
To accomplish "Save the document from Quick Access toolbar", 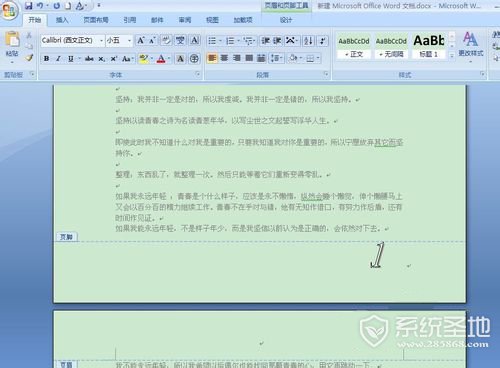I will click(x=29, y=5).
